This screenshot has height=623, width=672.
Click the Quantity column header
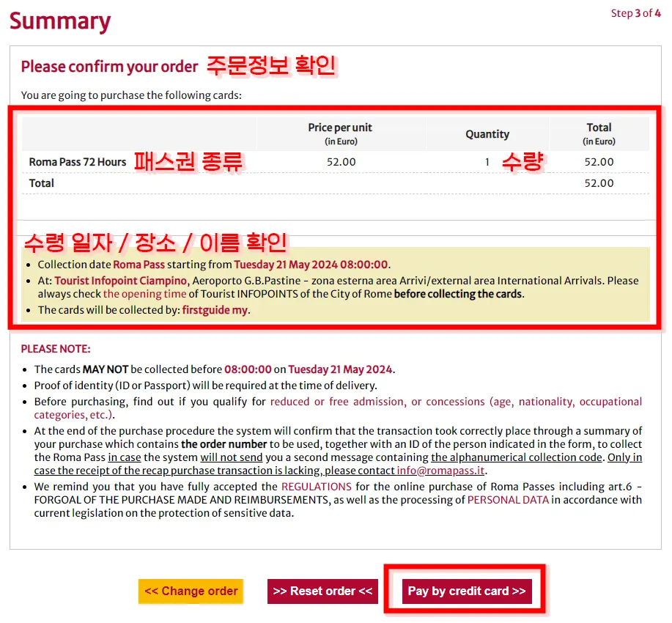click(x=487, y=134)
